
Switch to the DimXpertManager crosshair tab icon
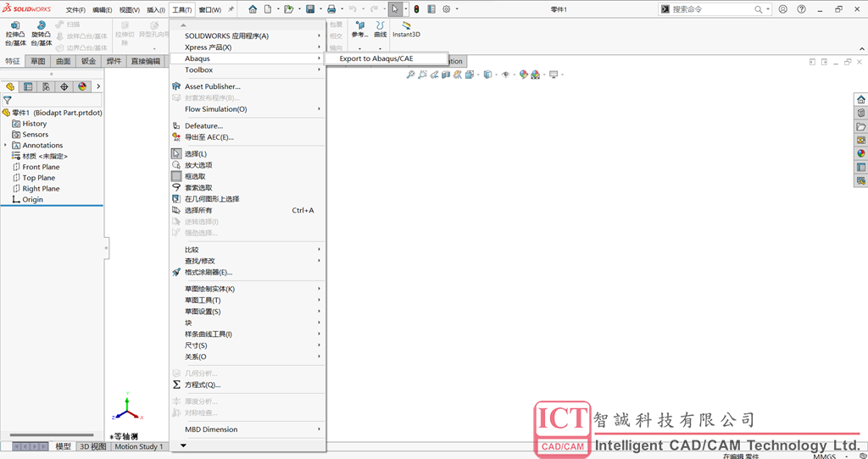tap(64, 86)
